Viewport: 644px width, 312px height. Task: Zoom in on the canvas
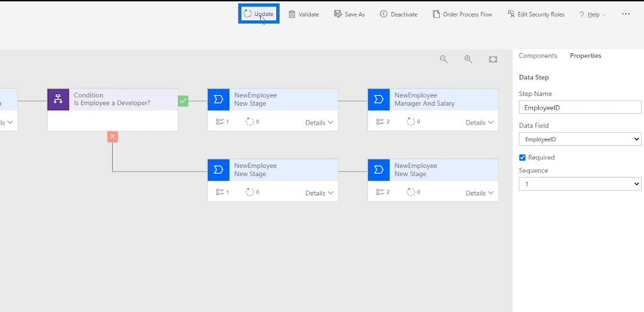(468, 59)
